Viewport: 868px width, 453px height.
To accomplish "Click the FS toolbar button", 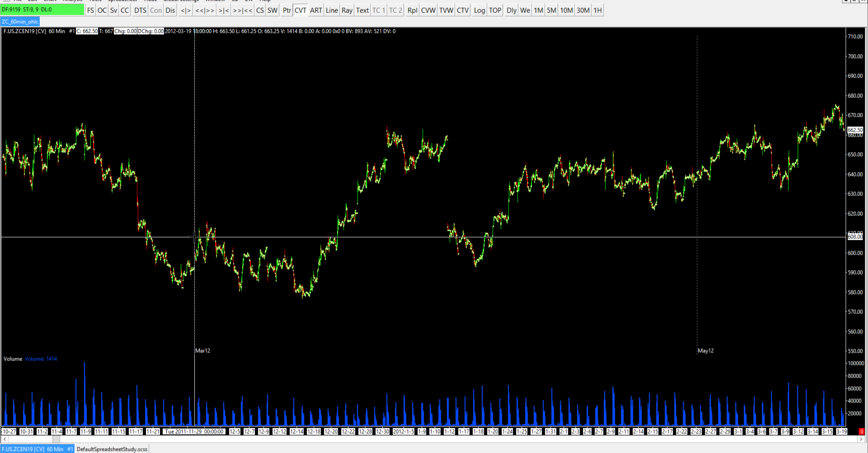I will click(90, 10).
